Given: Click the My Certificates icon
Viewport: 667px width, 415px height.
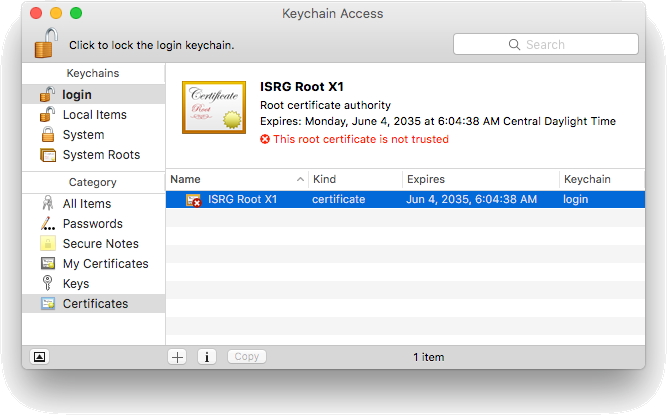Looking at the screenshot, I should click(x=48, y=263).
